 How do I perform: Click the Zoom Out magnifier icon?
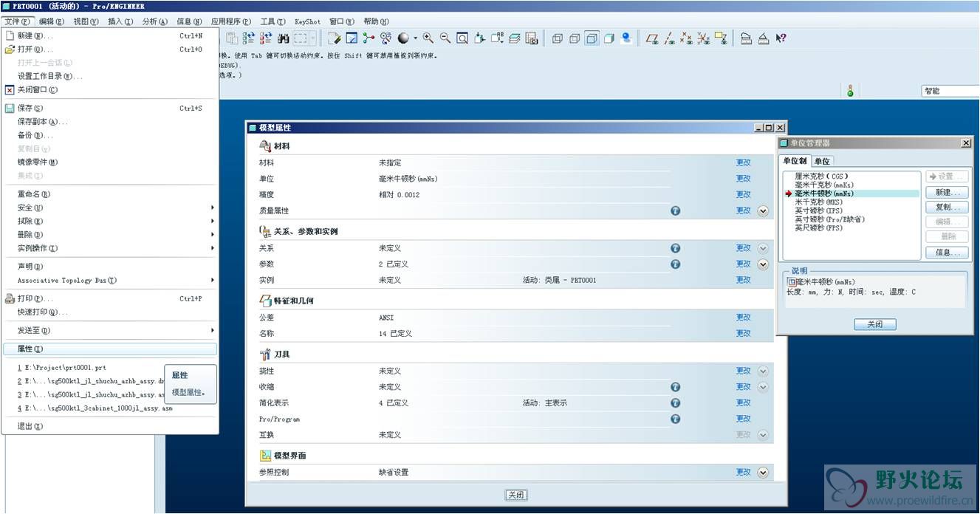[445, 38]
